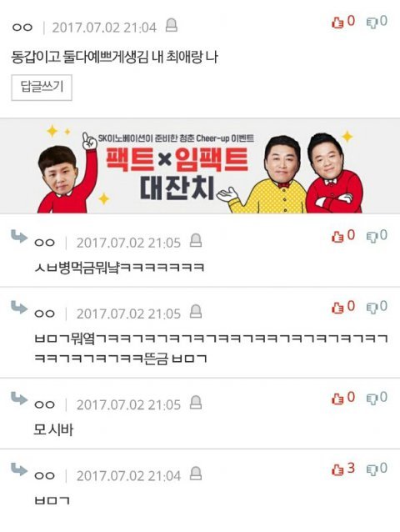
Task: Open the 팩트×임팩트 대잔치 banner ad
Action: pyautogui.click(x=200, y=166)
